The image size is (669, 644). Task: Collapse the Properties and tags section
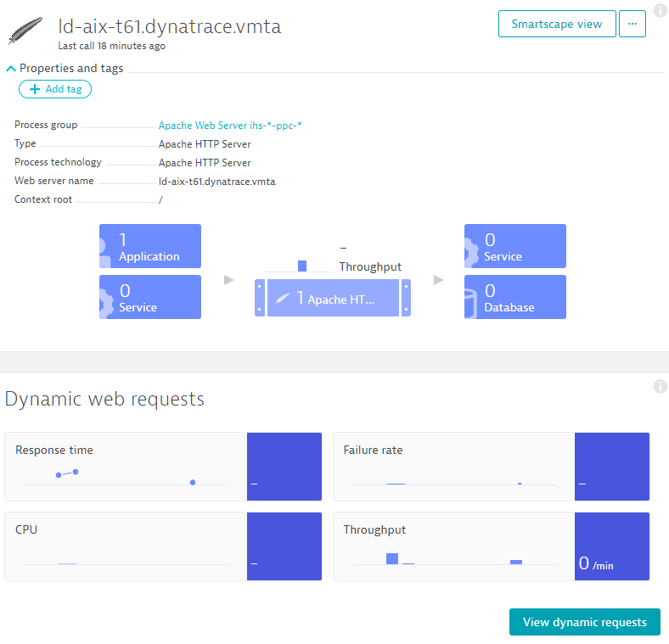[11, 68]
